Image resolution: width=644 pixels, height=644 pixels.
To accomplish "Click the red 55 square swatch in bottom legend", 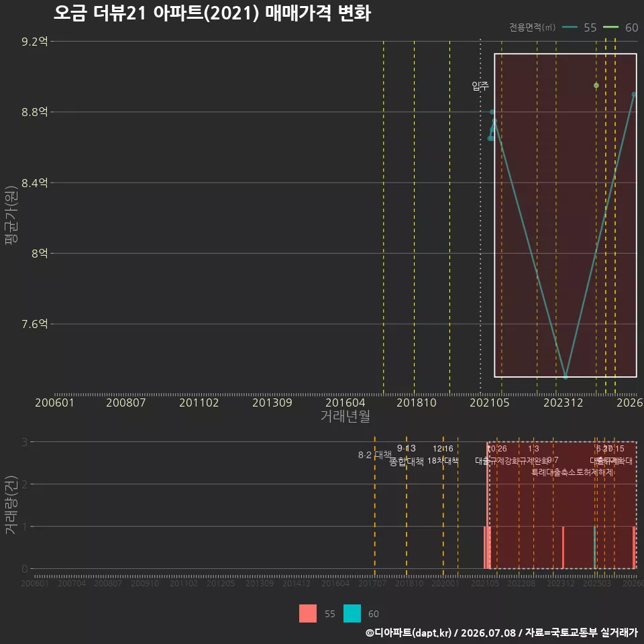I will tap(308, 613).
